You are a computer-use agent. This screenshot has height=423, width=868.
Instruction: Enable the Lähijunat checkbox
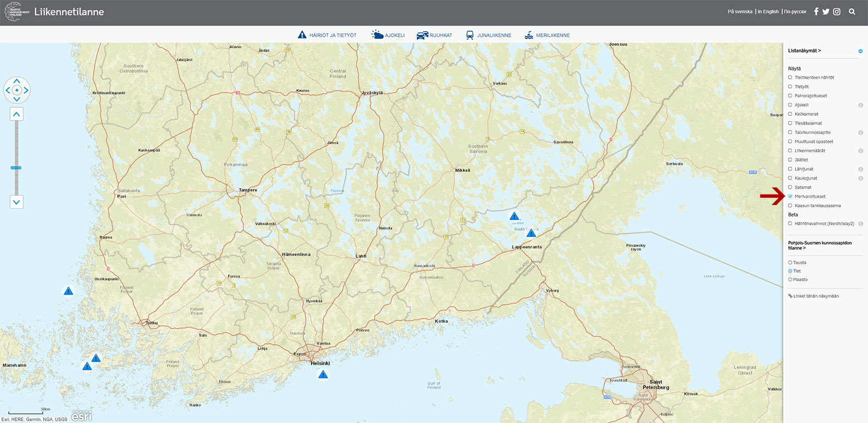coord(790,168)
